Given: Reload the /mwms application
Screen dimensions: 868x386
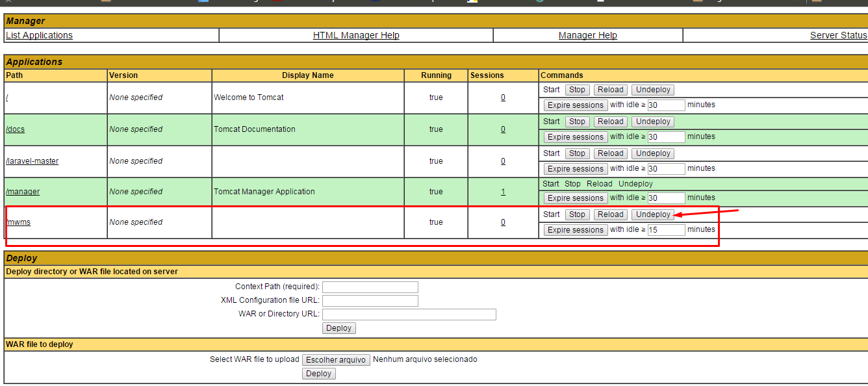Looking at the screenshot, I should (x=611, y=214).
